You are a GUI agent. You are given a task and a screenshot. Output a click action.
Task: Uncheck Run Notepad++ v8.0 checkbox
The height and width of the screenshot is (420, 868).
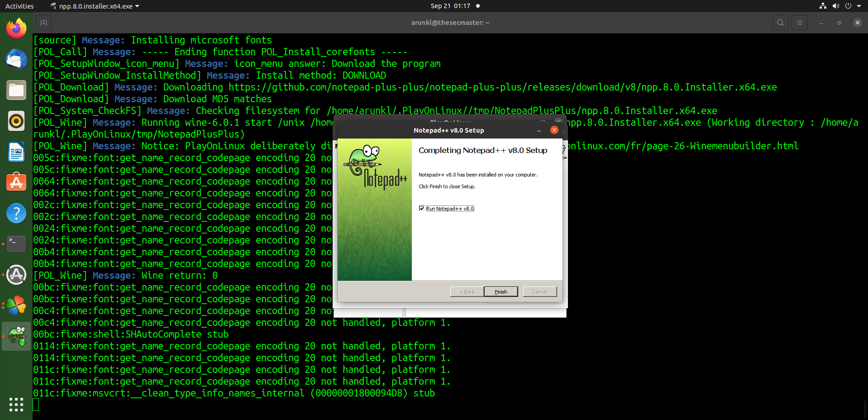point(422,209)
